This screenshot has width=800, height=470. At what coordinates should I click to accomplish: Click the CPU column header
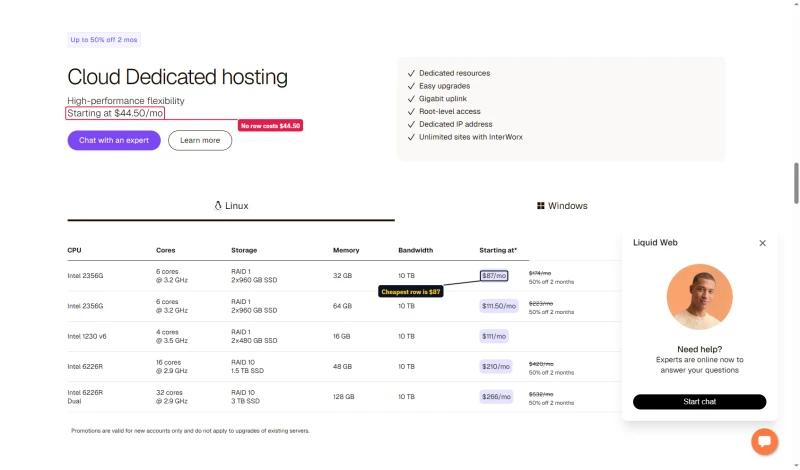[x=74, y=250]
